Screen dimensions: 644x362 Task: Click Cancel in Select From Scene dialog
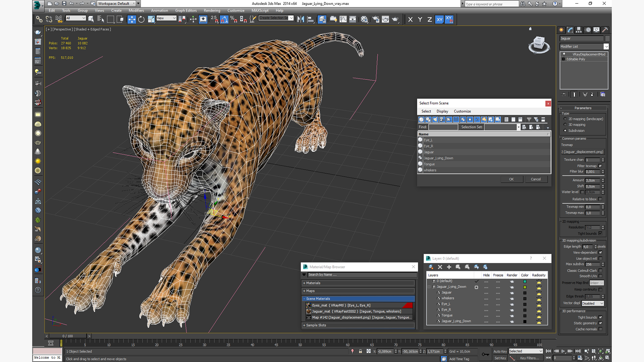pos(536,179)
